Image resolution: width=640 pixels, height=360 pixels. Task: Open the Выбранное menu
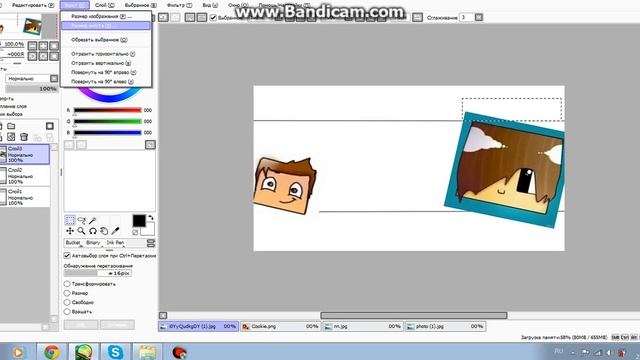point(140,5)
